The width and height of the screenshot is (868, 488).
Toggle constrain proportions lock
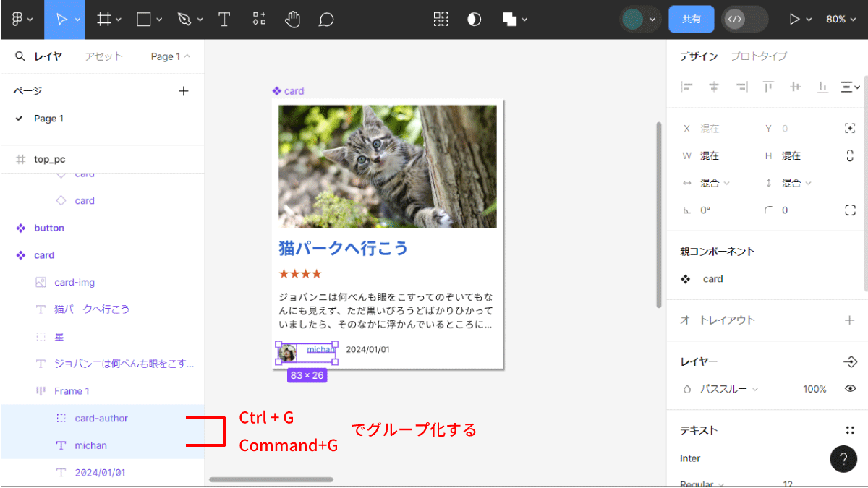[850, 155]
